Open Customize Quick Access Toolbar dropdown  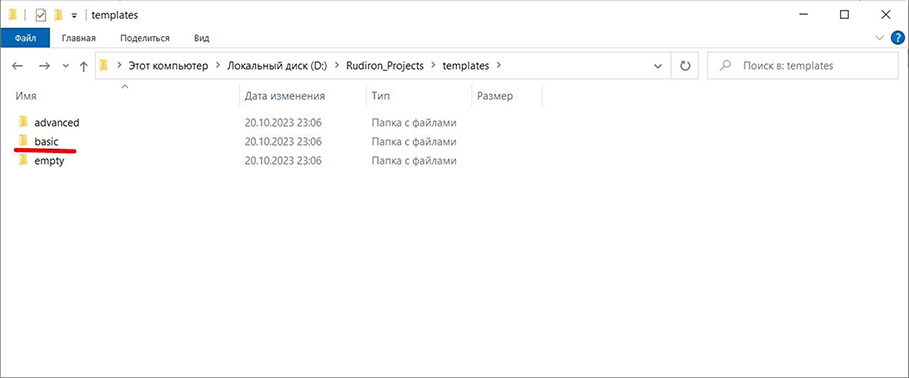click(74, 16)
